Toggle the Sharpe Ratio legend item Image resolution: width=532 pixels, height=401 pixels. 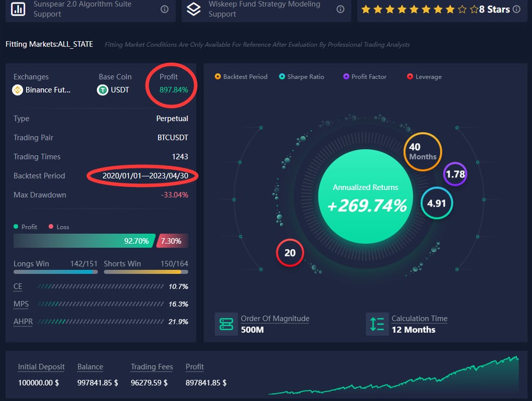301,77
